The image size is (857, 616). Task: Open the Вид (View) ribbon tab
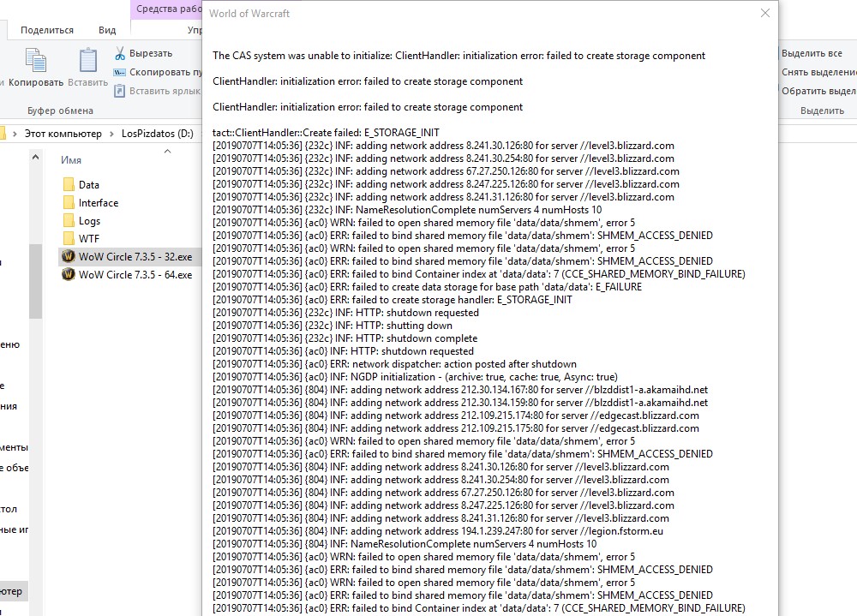[x=107, y=30]
